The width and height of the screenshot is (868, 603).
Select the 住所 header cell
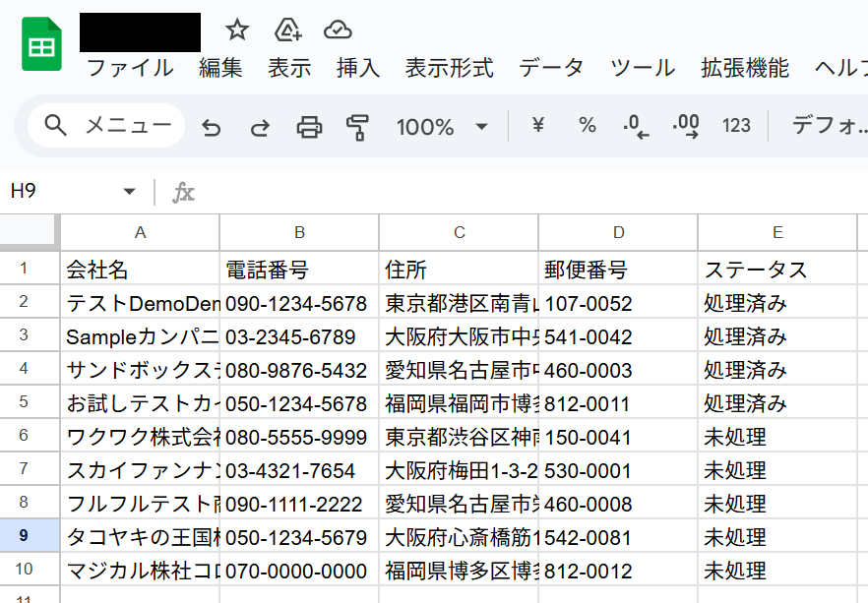(x=459, y=269)
